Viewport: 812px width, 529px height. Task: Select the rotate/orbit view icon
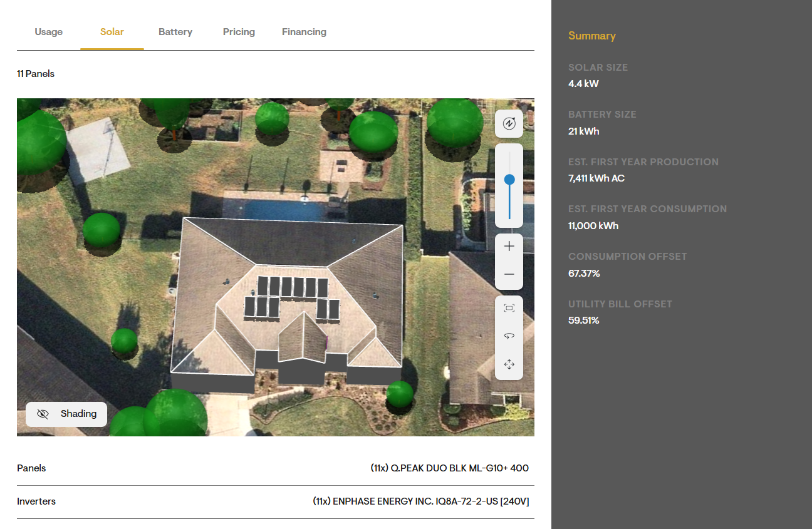(509, 336)
